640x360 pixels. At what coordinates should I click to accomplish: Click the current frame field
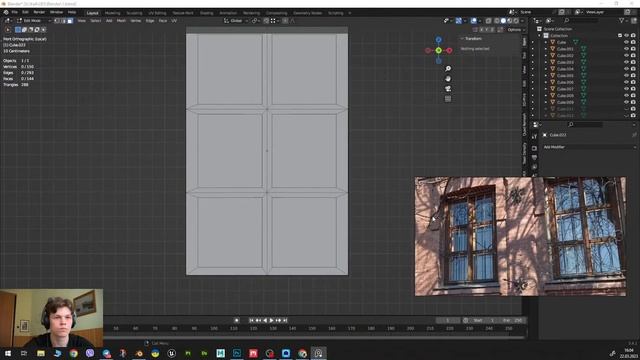coord(448,320)
